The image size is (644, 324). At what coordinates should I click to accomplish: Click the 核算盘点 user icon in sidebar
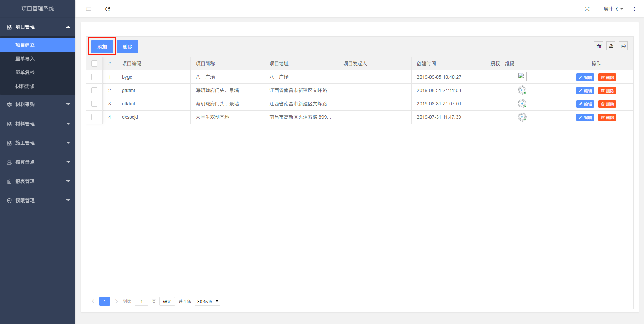(9, 162)
